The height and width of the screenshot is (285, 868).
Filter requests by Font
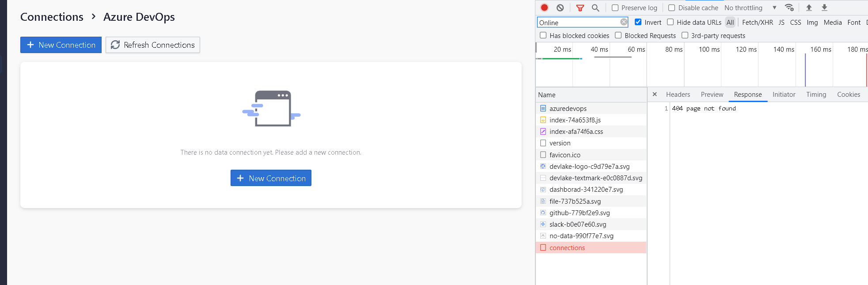point(853,23)
